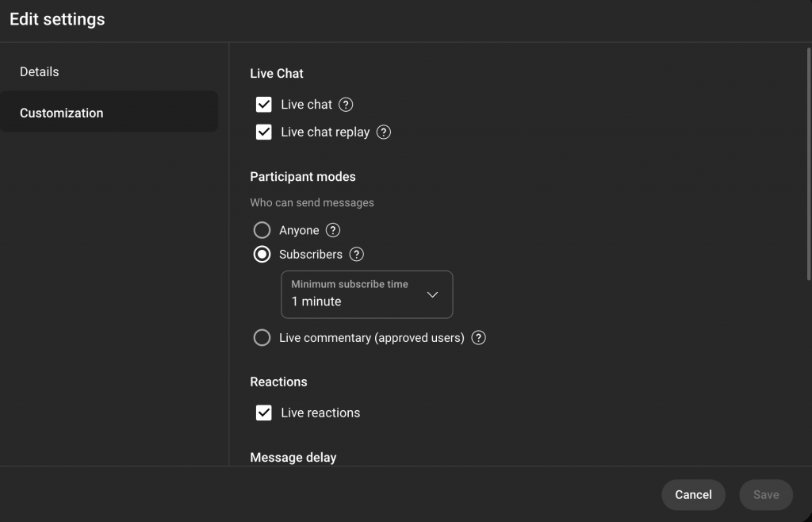
Task: Select Live commentary (approved users) mode
Action: (262, 338)
